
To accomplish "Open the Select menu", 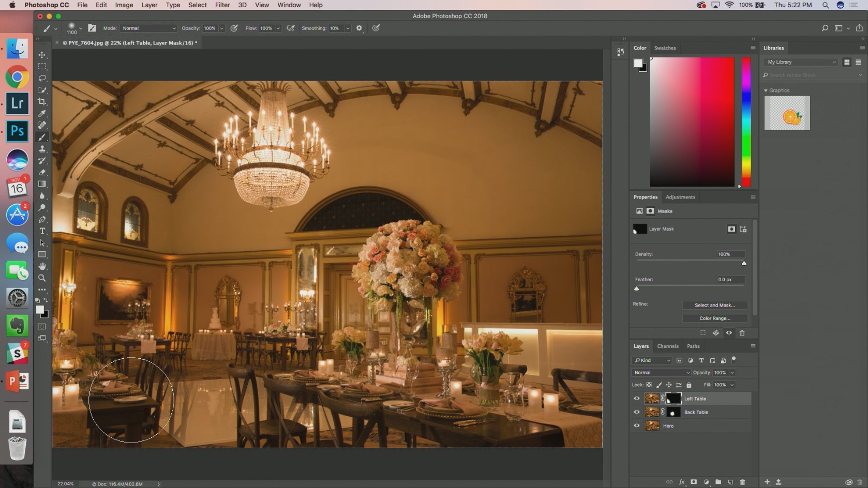I will point(197,5).
